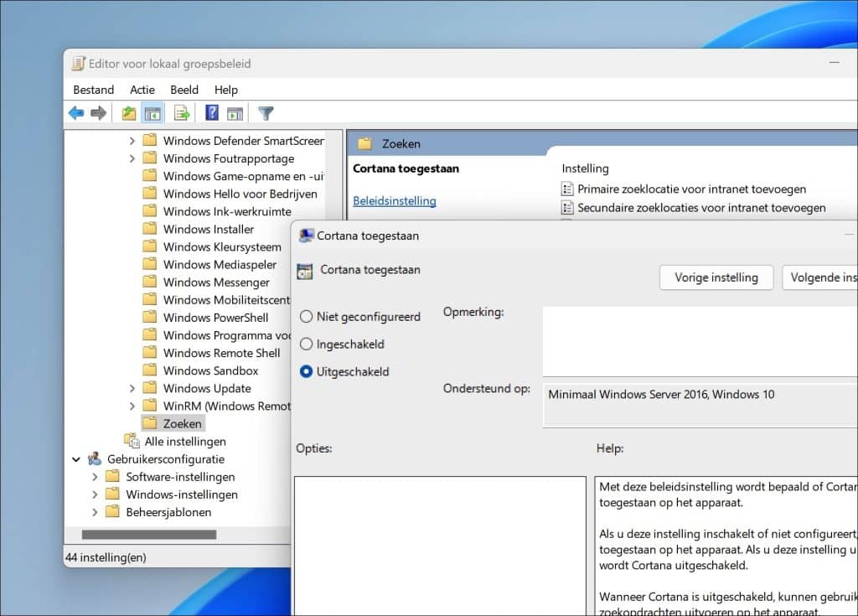Click the 44 instelling(en) status bar text
This screenshot has width=858, height=616.
click(106, 557)
